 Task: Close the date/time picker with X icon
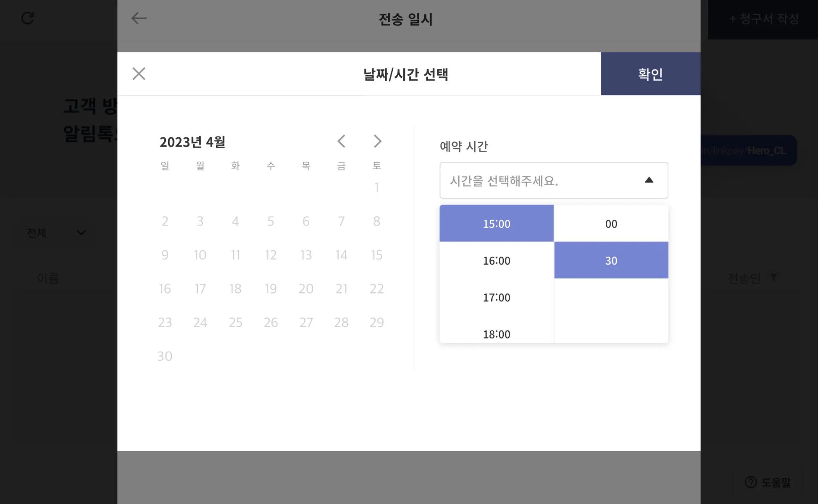pyautogui.click(x=139, y=74)
